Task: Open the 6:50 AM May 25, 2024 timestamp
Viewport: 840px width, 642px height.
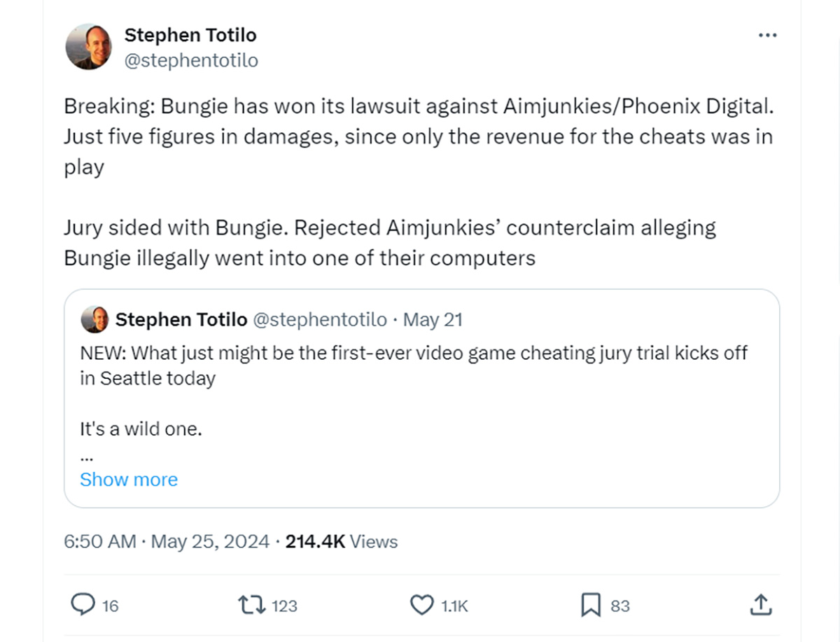Action: click(x=167, y=542)
